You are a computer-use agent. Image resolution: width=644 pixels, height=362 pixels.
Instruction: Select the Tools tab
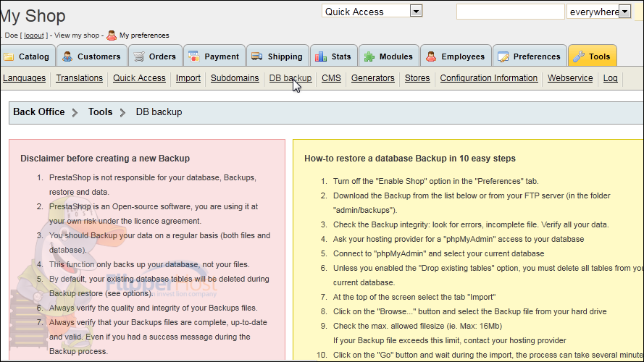pos(593,56)
